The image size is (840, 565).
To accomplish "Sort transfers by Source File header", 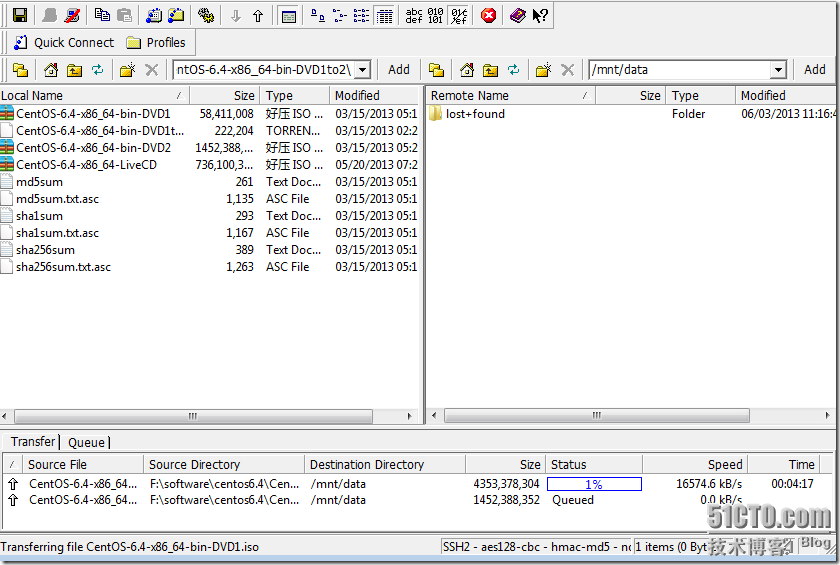I will pyautogui.click(x=84, y=464).
